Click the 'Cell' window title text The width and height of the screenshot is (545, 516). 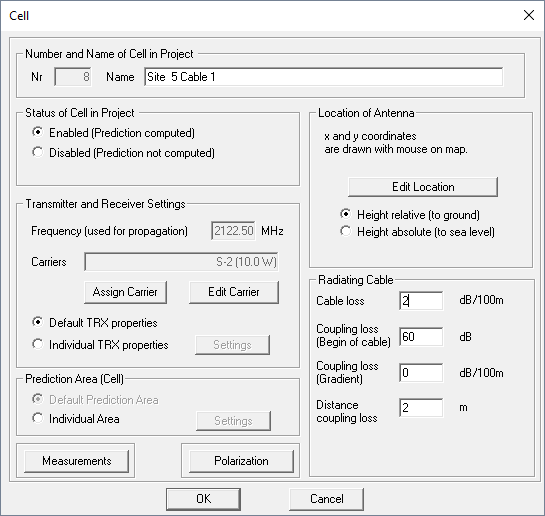19,16
